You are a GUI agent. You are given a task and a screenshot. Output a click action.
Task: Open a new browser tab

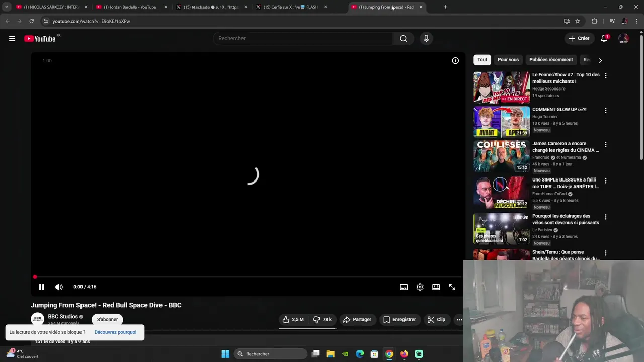445,7
